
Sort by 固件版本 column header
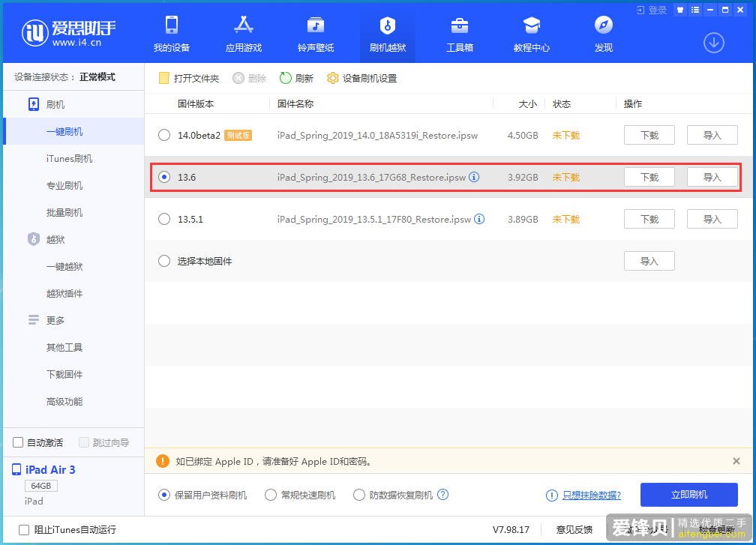click(x=196, y=103)
